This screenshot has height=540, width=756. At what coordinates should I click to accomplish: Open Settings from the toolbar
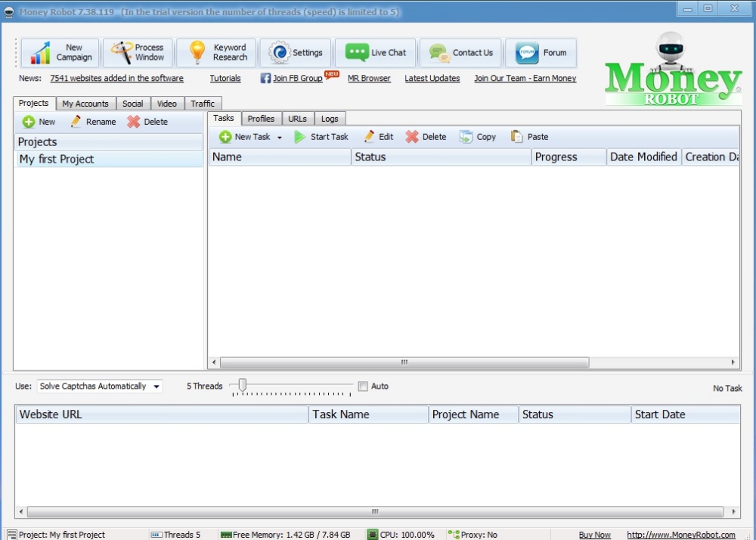click(x=296, y=52)
